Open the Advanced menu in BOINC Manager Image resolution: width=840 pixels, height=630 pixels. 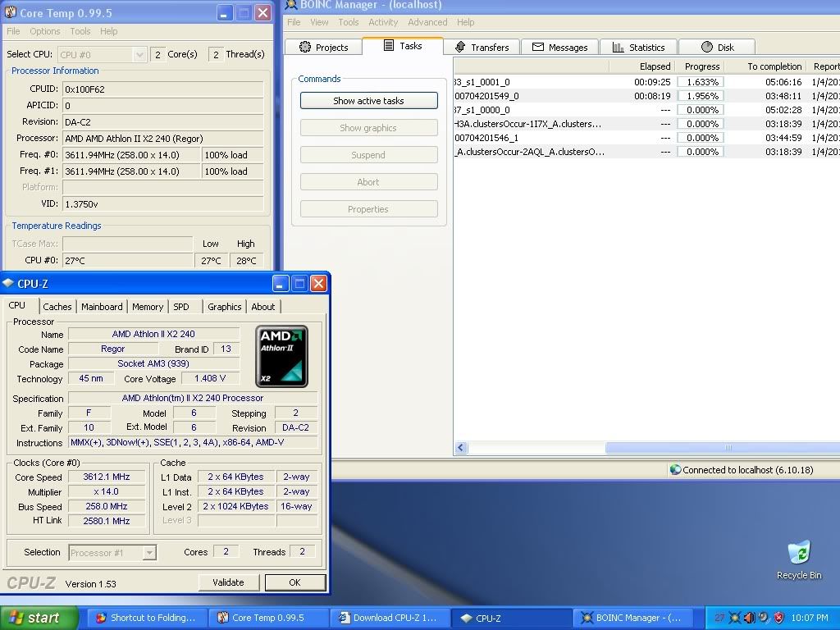(x=427, y=22)
